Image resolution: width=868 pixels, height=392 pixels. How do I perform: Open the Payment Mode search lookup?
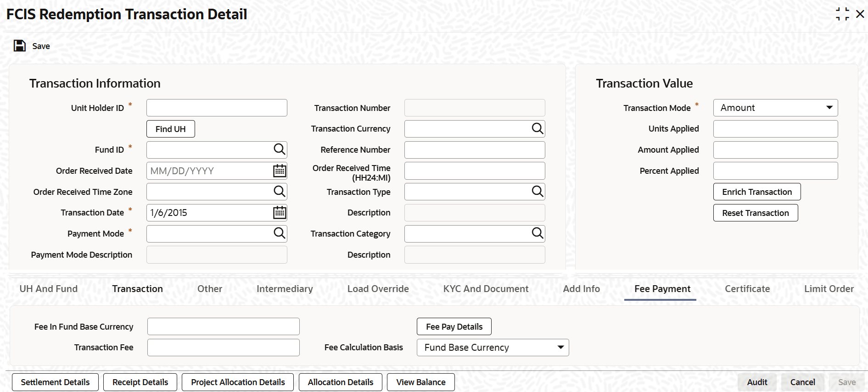tap(279, 233)
